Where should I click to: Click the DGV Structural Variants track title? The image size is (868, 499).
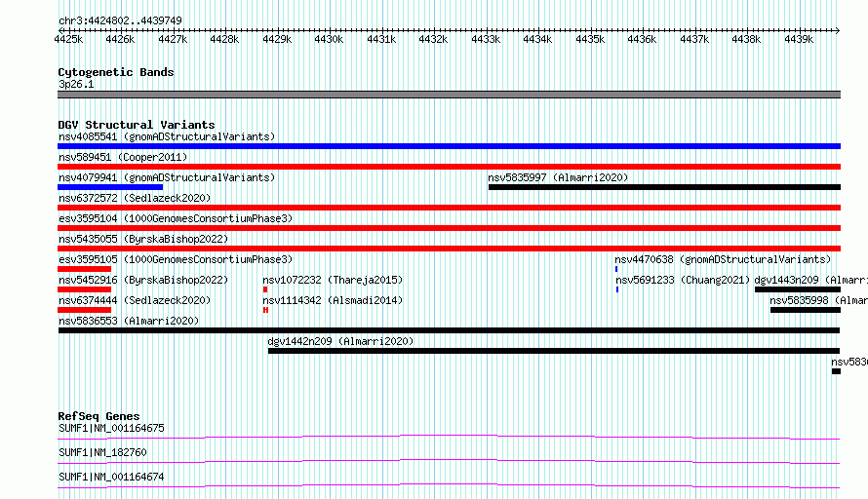tap(137, 125)
